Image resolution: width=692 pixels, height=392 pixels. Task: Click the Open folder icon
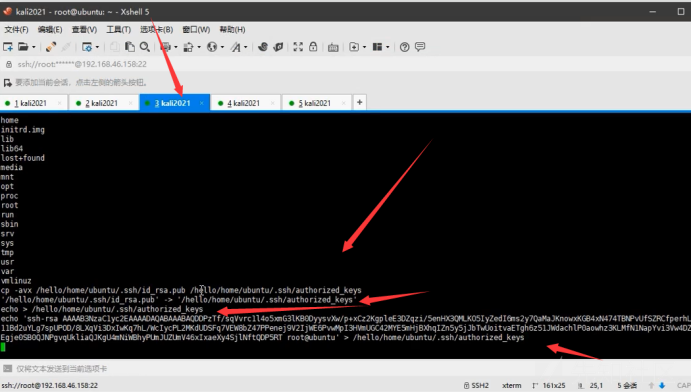tap(23, 47)
